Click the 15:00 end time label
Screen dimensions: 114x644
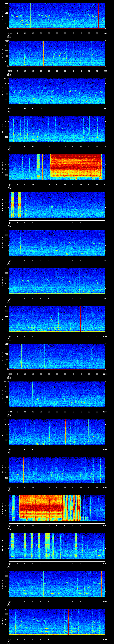pos(105,525)
